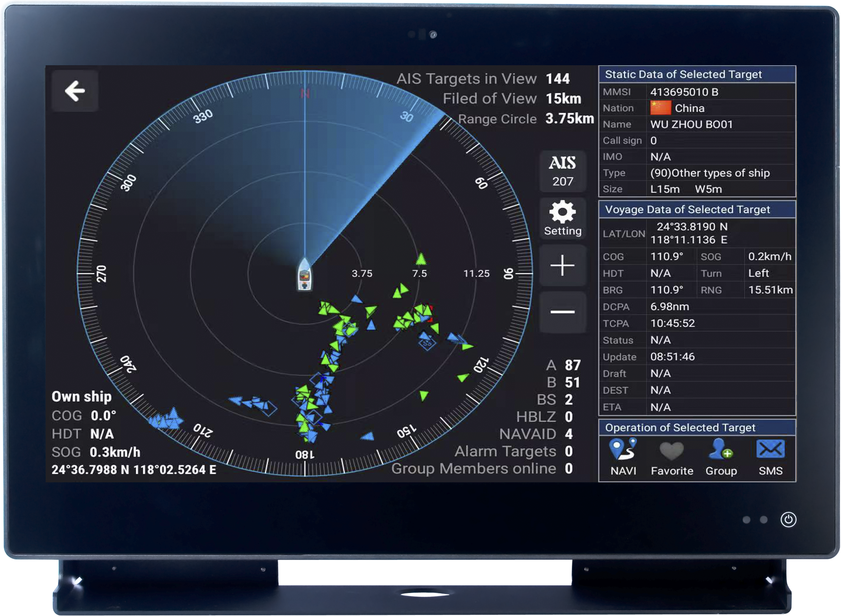Click the Turn value Left

click(758, 273)
